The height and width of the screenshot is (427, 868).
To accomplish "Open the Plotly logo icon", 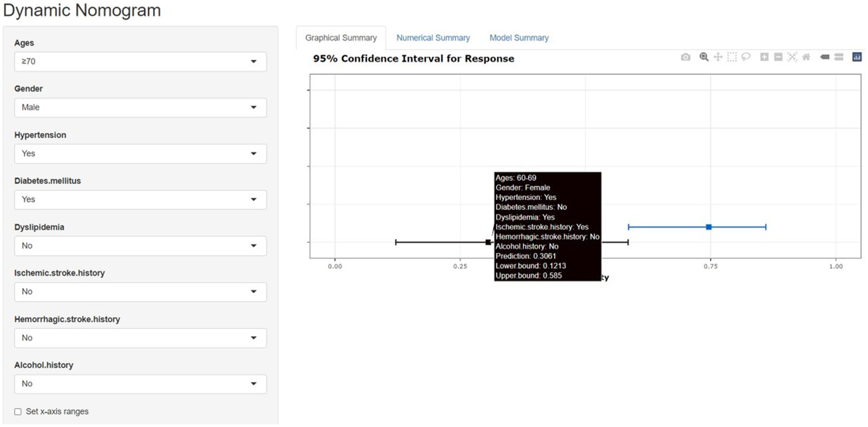I will pyautogui.click(x=857, y=57).
